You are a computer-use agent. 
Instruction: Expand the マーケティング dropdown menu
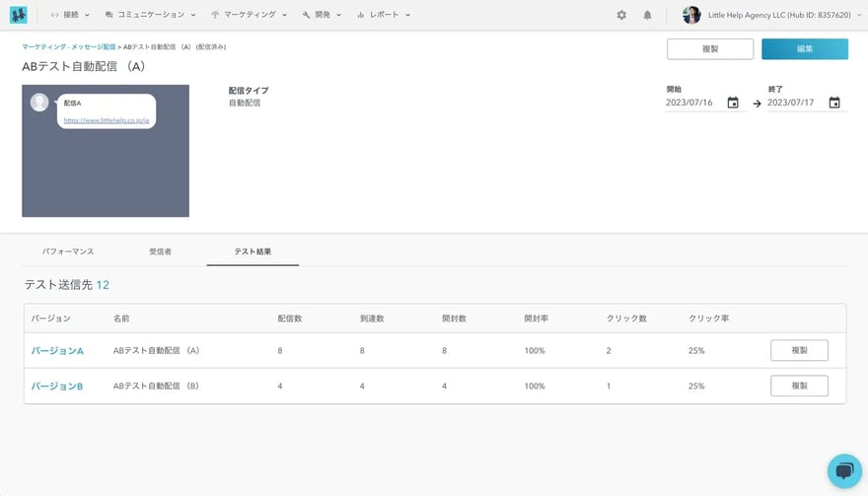(x=249, y=15)
